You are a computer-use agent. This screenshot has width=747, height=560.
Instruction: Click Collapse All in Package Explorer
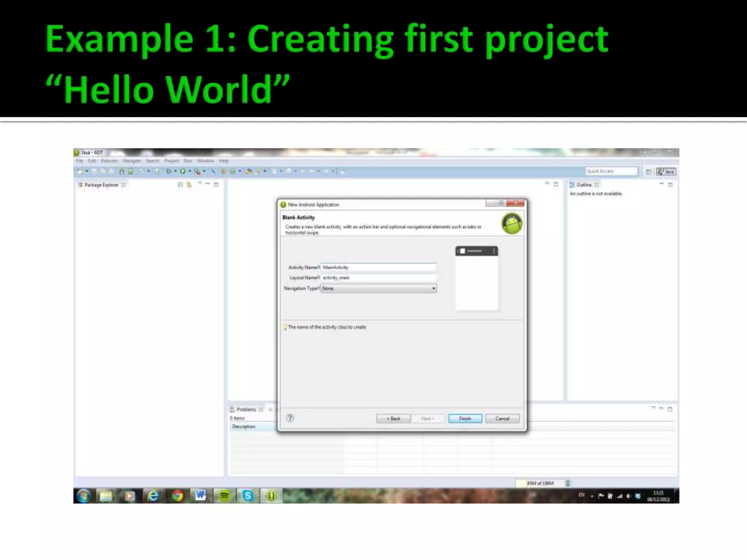(x=180, y=185)
